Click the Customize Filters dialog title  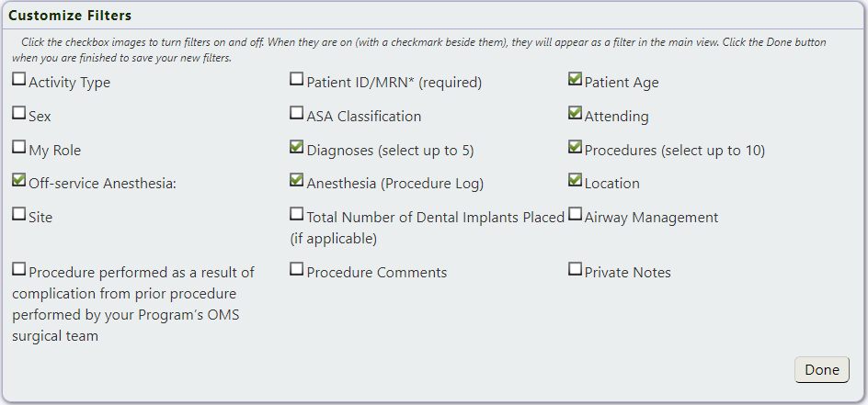[x=70, y=16]
